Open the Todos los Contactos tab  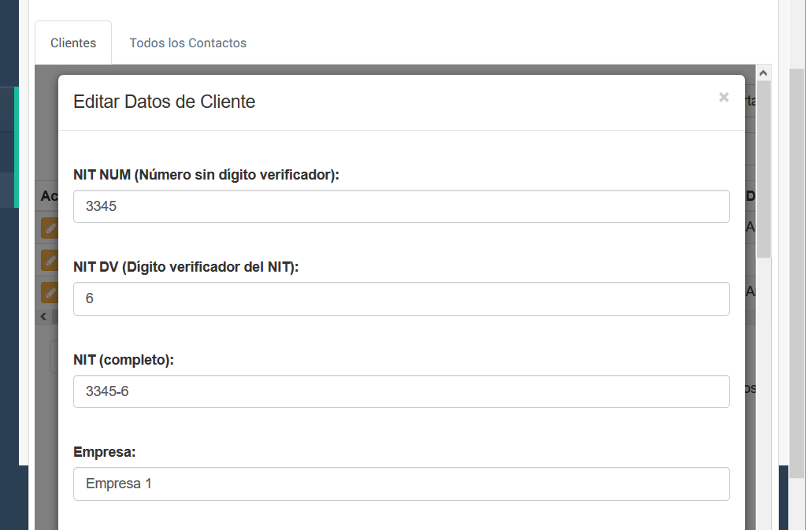pyautogui.click(x=187, y=43)
